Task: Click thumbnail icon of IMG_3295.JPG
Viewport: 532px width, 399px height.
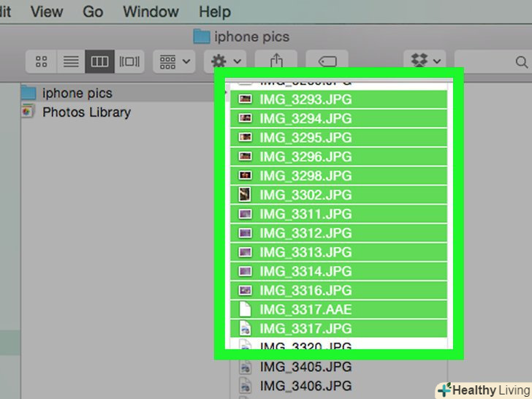Action: (x=245, y=137)
